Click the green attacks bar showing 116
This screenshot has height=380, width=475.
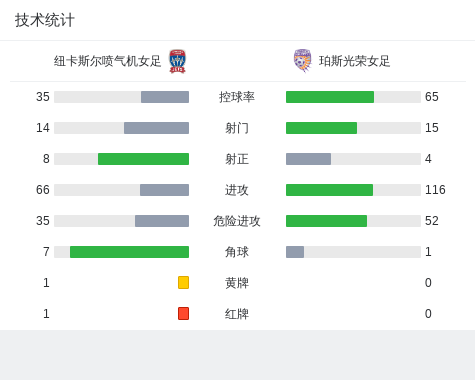329,190
